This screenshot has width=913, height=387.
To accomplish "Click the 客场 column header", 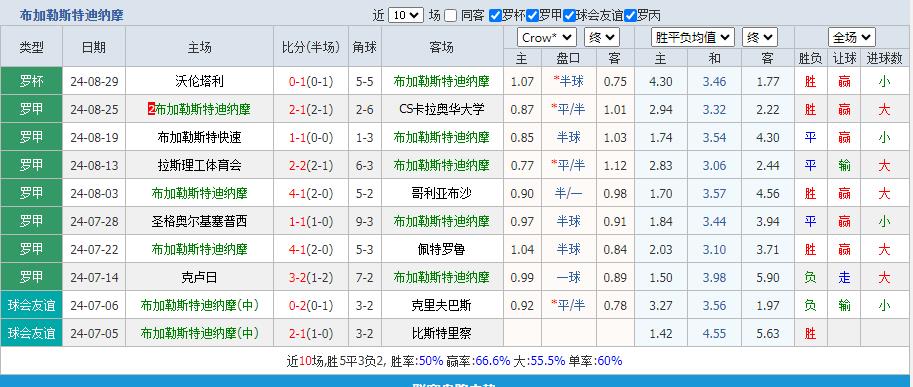I will pos(442,47).
